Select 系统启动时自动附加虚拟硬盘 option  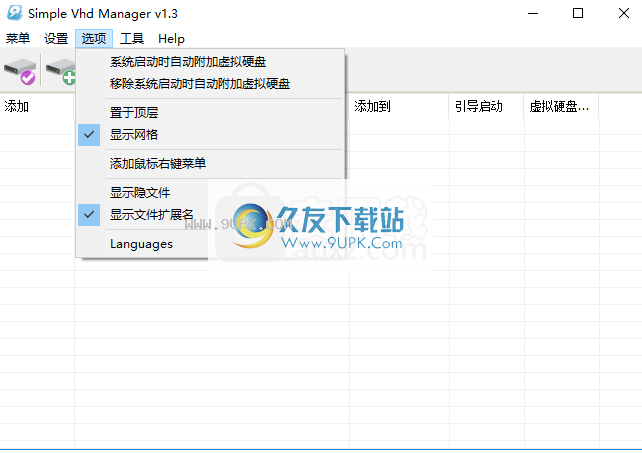tap(210, 62)
